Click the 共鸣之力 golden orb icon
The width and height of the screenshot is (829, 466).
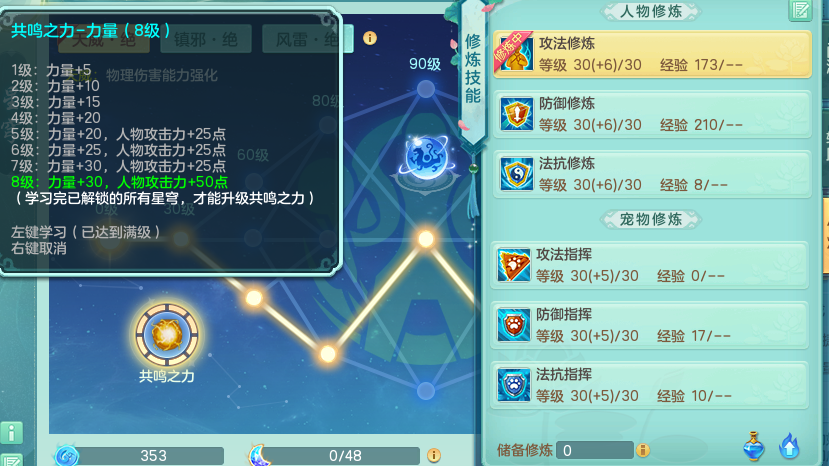(x=167, y=334)
